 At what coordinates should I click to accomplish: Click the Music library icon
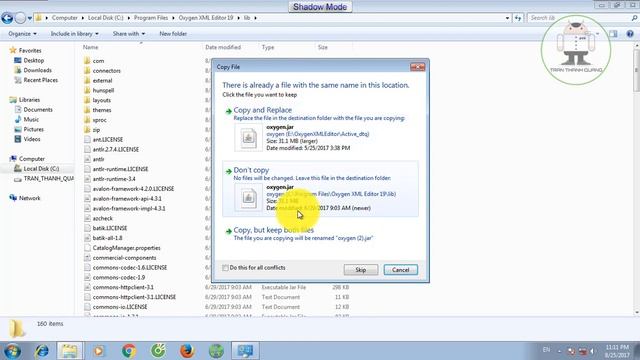pyautogui.click(x=18, y=120)
